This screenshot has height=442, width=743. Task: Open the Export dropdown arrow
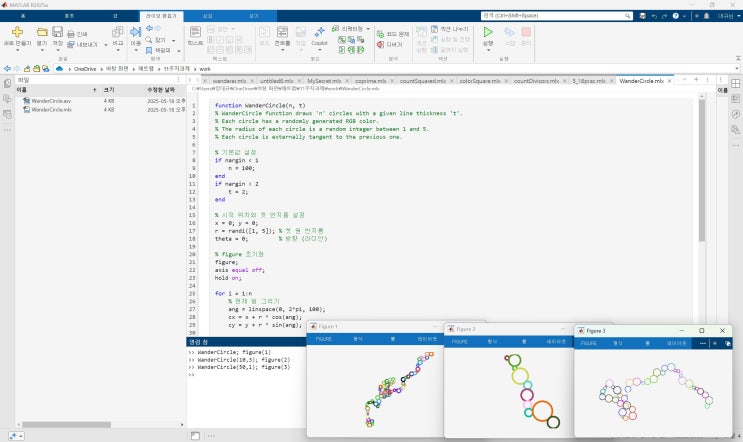(x=105, y=45)
